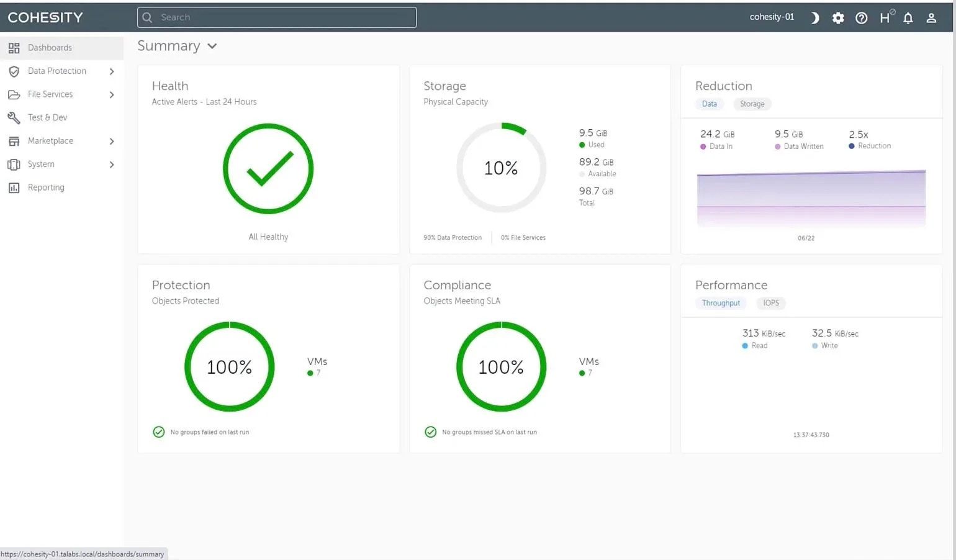Image resolution: width=956 pixels, height=560 pixels.
Task: Click the Compliance 100% donut chart
Action: pos(501,366)
